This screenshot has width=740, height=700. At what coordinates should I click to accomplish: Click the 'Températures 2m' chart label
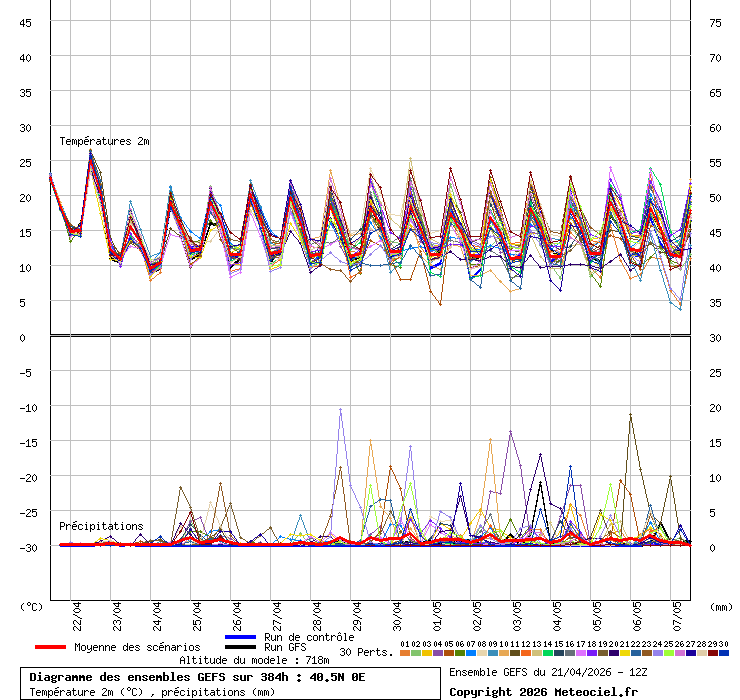click(x=104, y=142)
